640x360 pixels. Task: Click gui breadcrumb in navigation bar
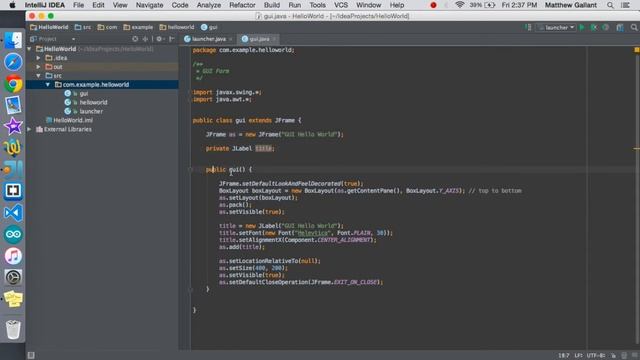209,27
